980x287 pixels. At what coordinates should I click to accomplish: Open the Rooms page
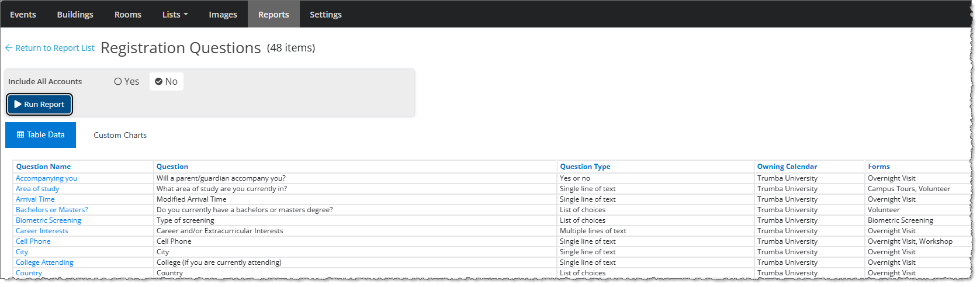128,14
